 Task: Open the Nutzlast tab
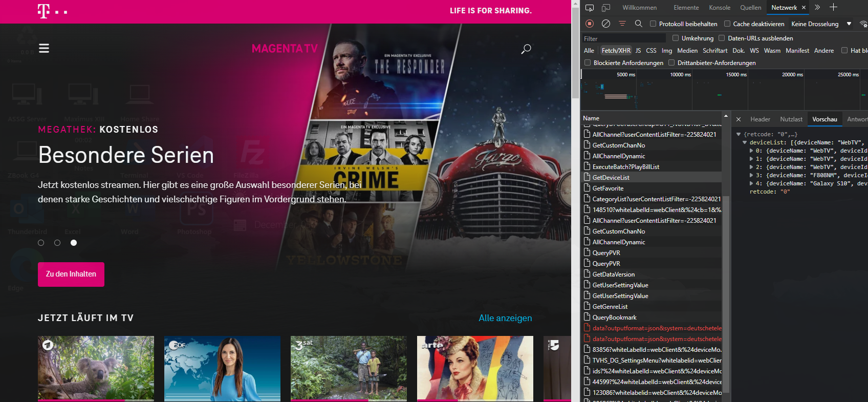(791, 119)
